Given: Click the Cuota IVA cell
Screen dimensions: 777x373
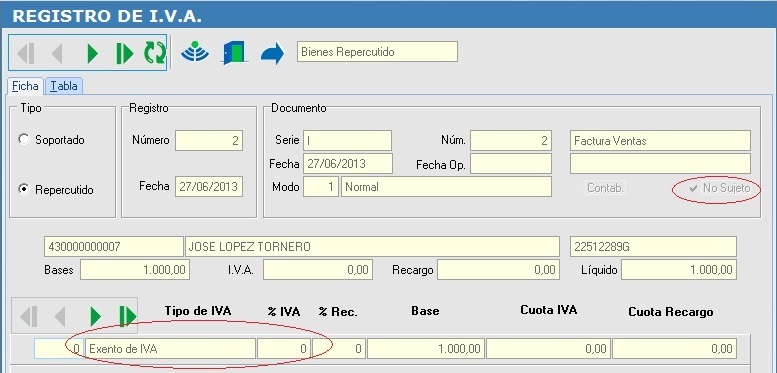Looking at the screenshot, I should tap(548, 349).
